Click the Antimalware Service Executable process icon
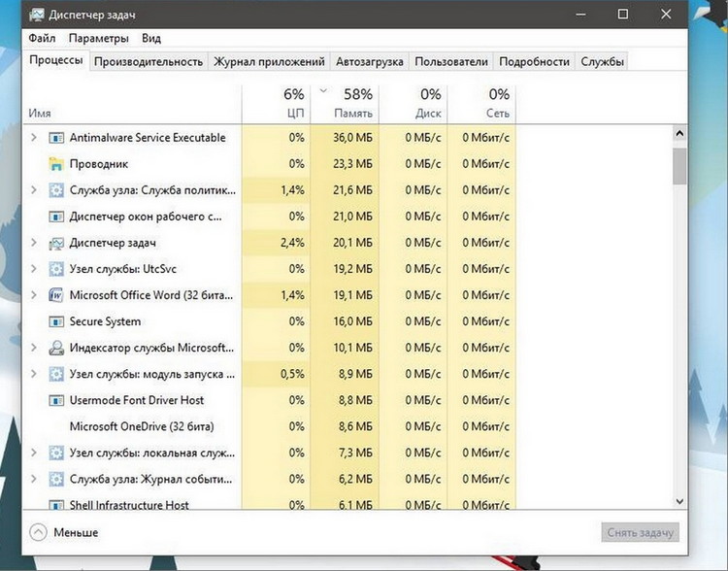Screen dimensions: 728x571 pos(56,138)
